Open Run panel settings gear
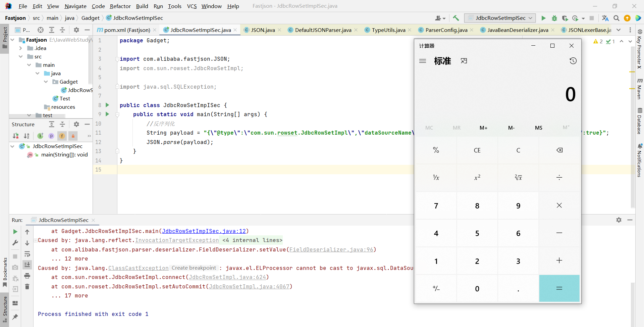Screen dimensions: 644x327 point(619,220)
